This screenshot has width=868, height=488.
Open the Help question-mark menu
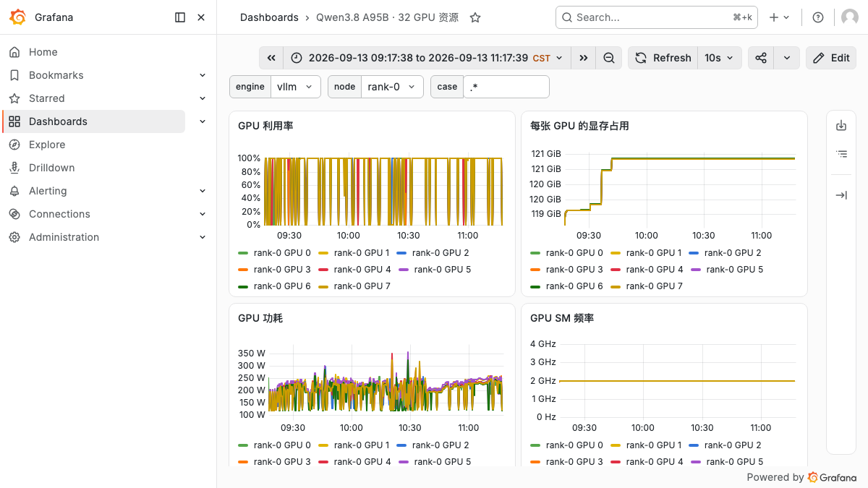tap(818, 17)
